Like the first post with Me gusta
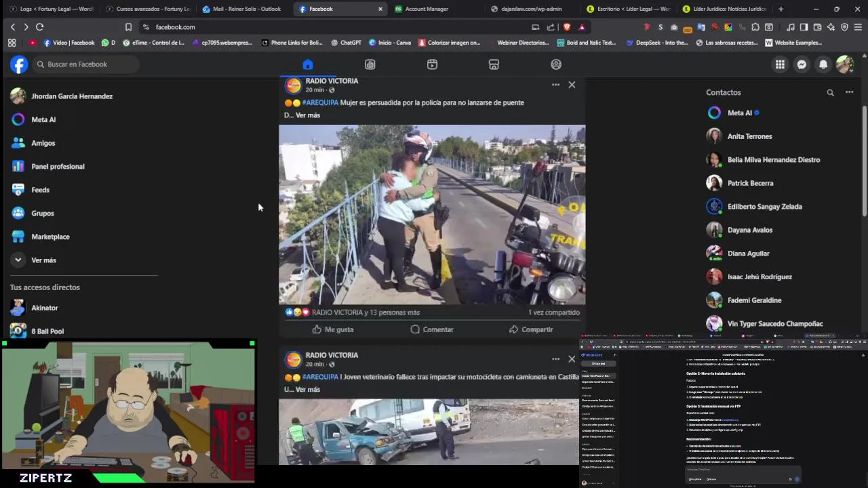868x488 pixels. (332, 329)
